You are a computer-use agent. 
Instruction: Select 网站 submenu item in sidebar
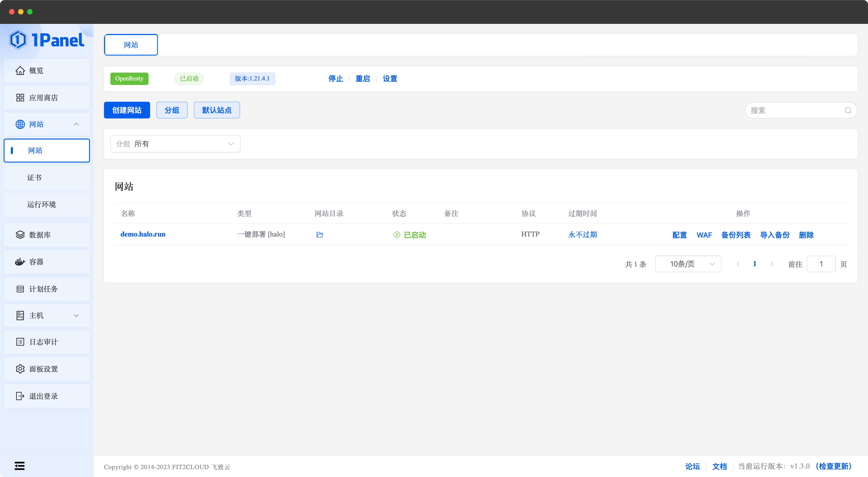47,151
